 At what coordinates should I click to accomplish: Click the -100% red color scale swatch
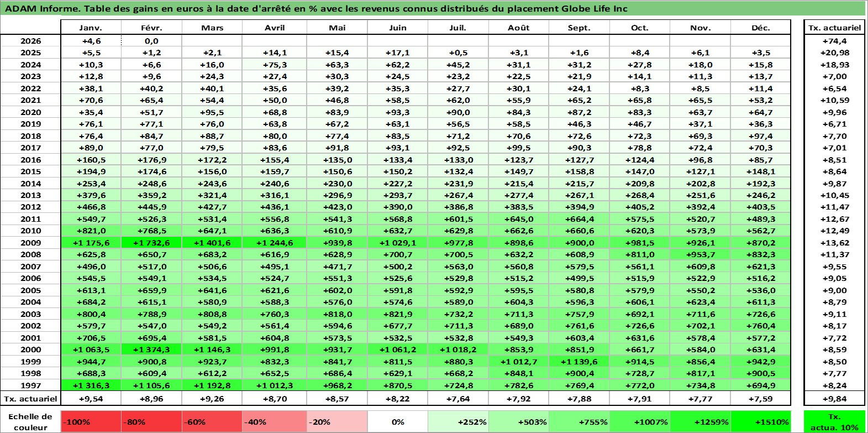[x=91, y=421]
